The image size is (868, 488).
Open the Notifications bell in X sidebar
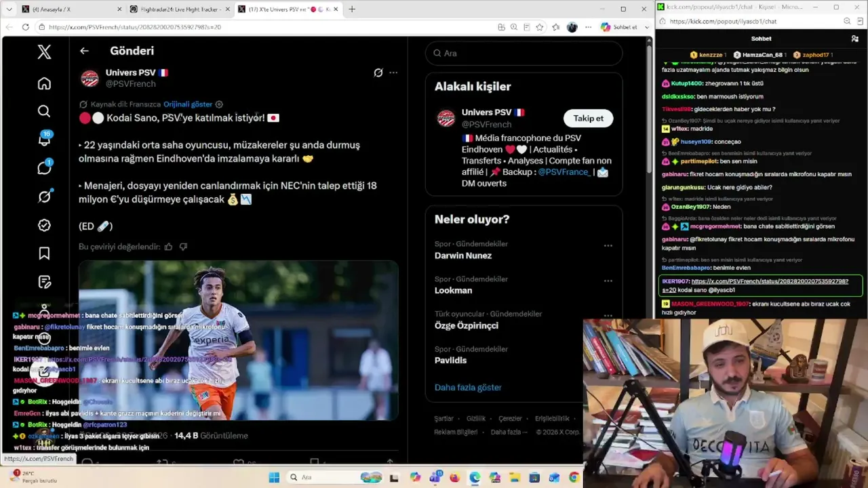coord(44,139)
